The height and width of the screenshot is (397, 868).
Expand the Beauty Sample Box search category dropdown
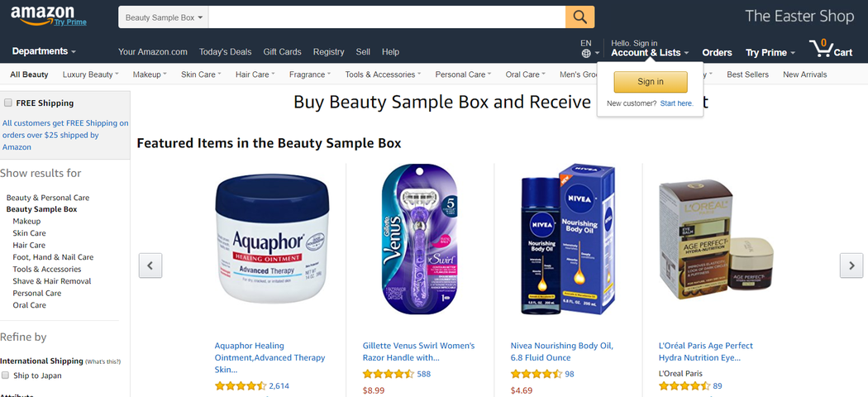[164, 17]
